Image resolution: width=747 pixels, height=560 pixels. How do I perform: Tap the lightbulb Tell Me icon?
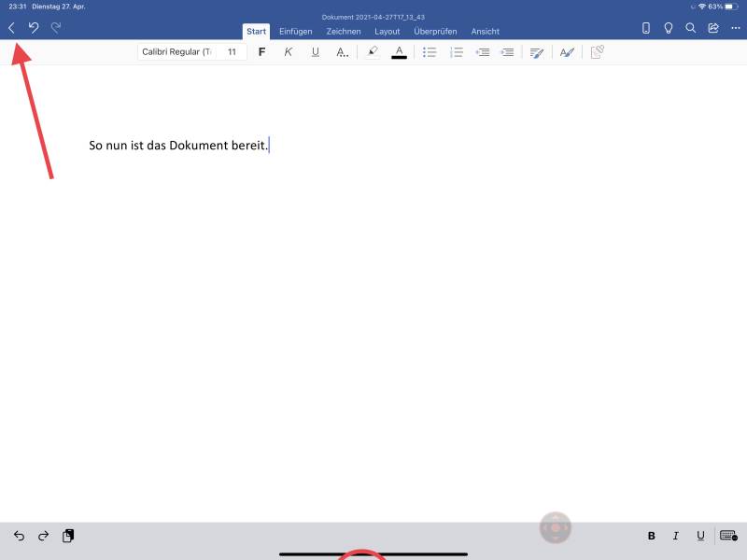click(x=669, y=28)
